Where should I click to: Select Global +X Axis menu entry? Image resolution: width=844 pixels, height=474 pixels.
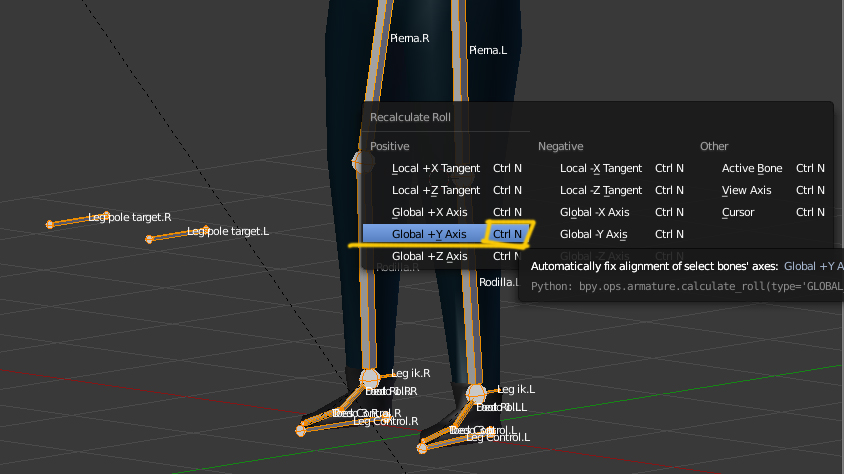(x=446, y=213)
